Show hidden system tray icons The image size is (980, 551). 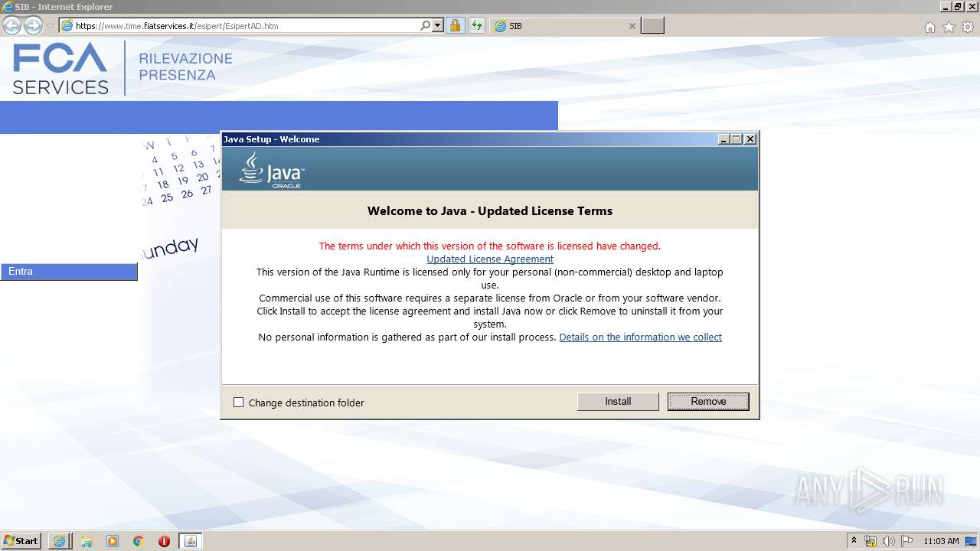tap(854, 541)
